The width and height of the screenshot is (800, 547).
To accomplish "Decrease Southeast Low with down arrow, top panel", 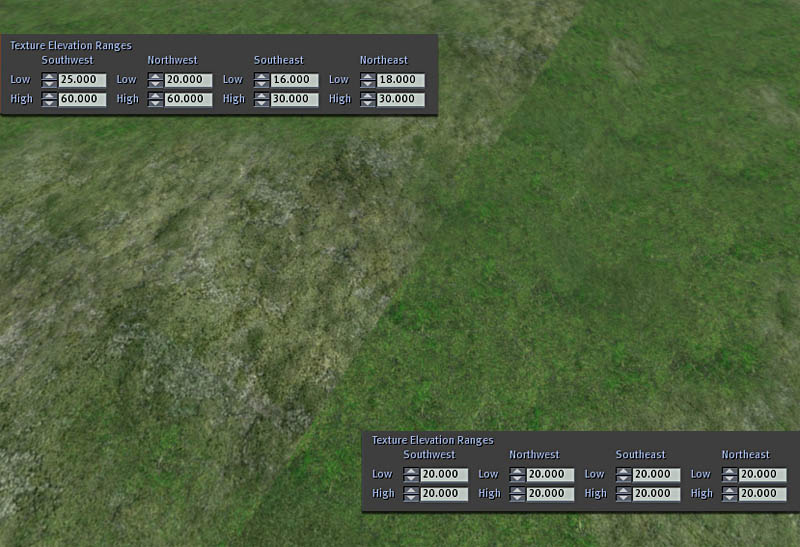I will pyautogui.click(x=262, y=84).
